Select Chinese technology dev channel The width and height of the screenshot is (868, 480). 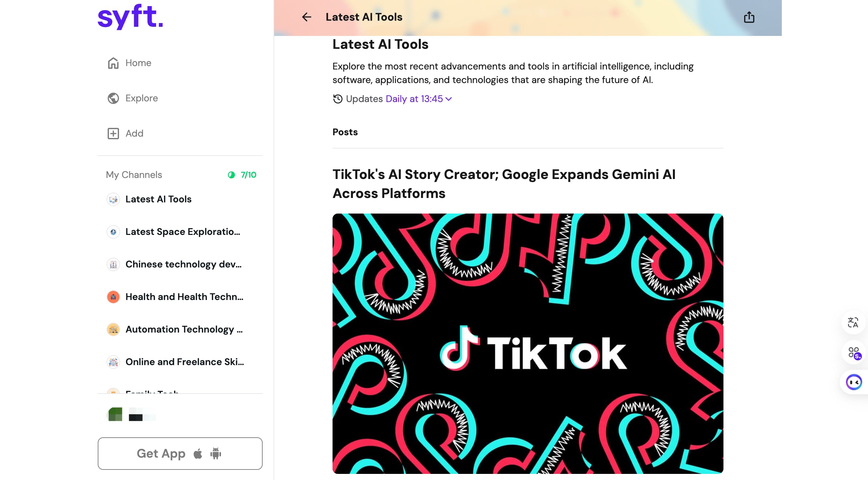pyautogui.click(x=183, y=264)
